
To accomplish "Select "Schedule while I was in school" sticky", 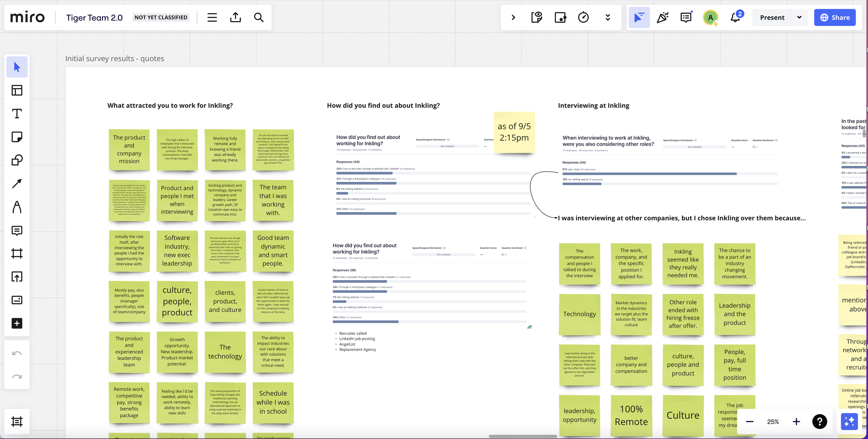I will pos(273,403).
